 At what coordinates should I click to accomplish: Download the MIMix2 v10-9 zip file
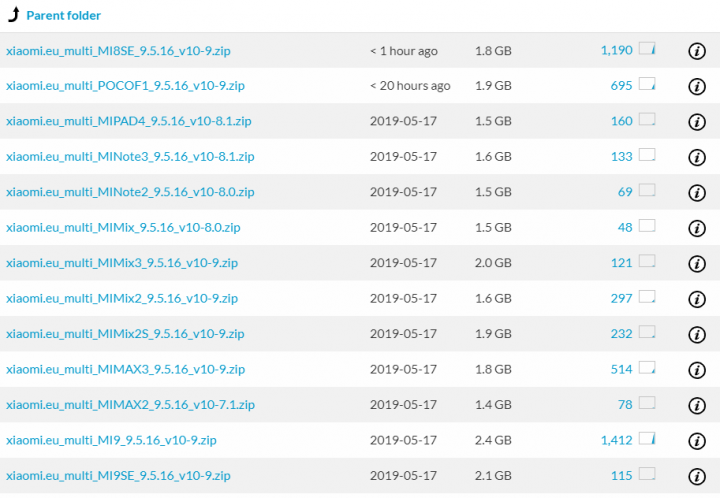(x=122, y=298)
